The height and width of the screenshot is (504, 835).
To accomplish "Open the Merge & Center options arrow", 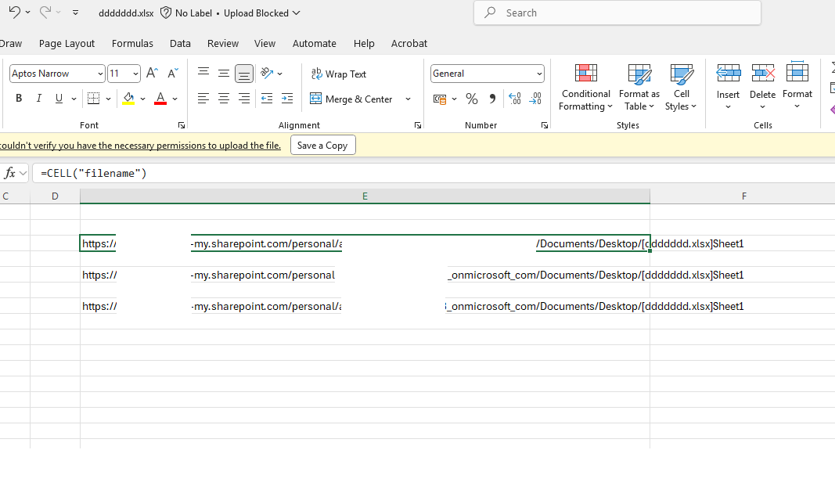I will click(409, 99).
